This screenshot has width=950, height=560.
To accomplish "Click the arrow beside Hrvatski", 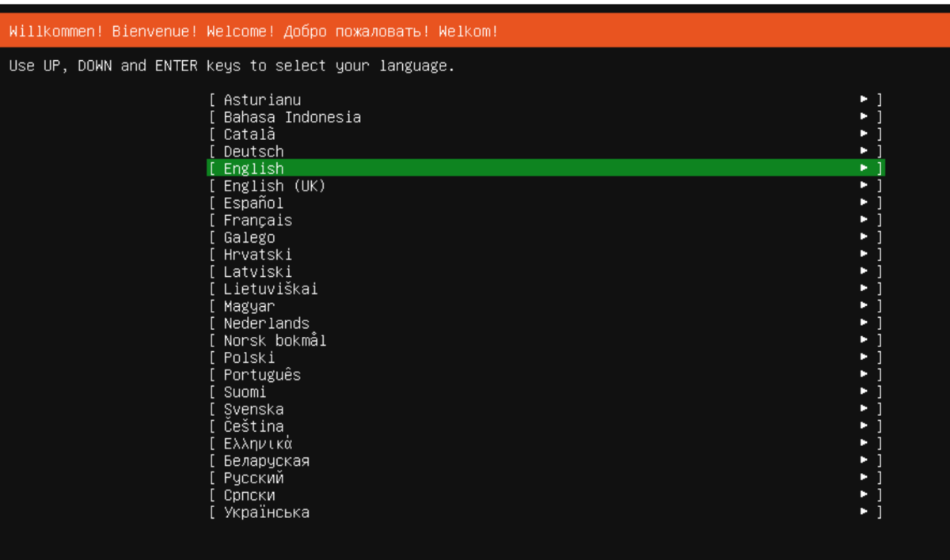I will pos(864,255).
